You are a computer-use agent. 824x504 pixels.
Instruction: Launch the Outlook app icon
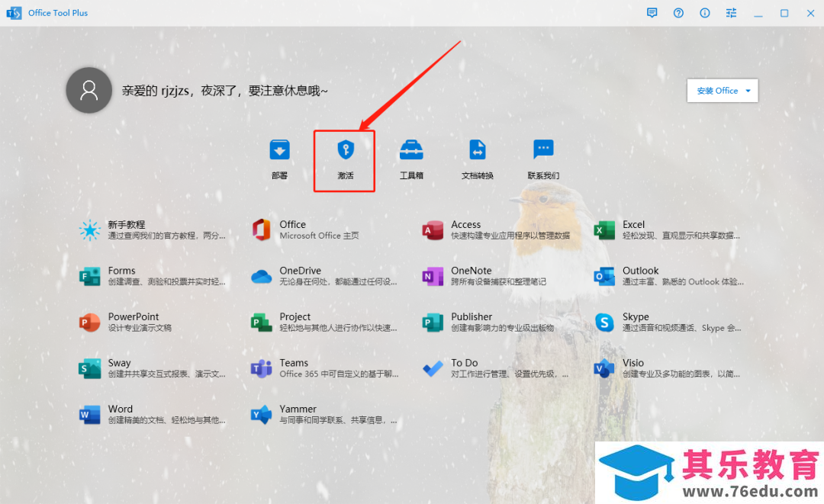tap(604, 276)
